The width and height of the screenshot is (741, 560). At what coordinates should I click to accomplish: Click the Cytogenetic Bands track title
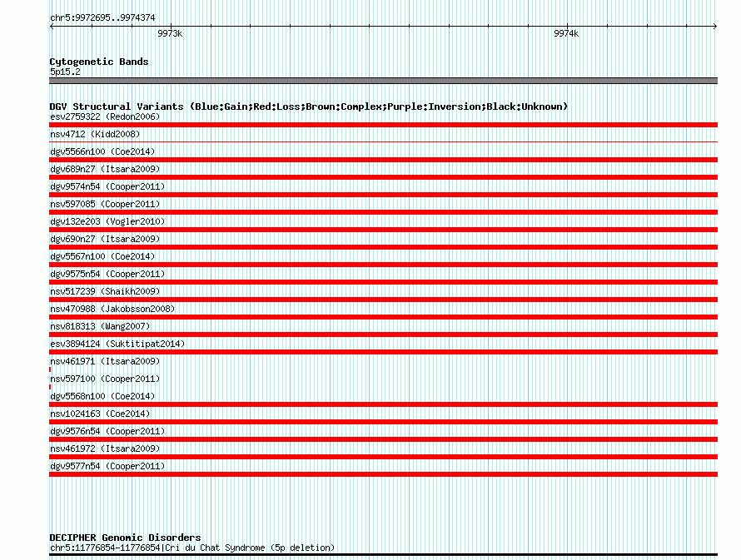coord(99,62)
